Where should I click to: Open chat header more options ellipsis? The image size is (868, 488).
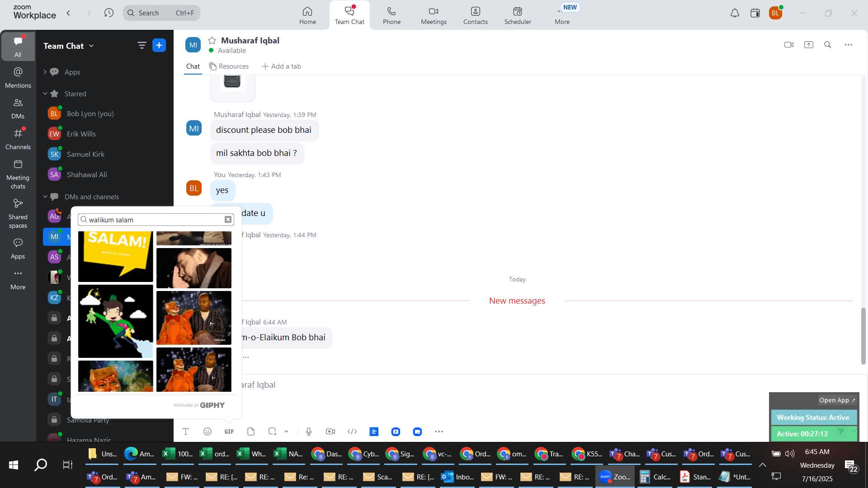[849, 45]
